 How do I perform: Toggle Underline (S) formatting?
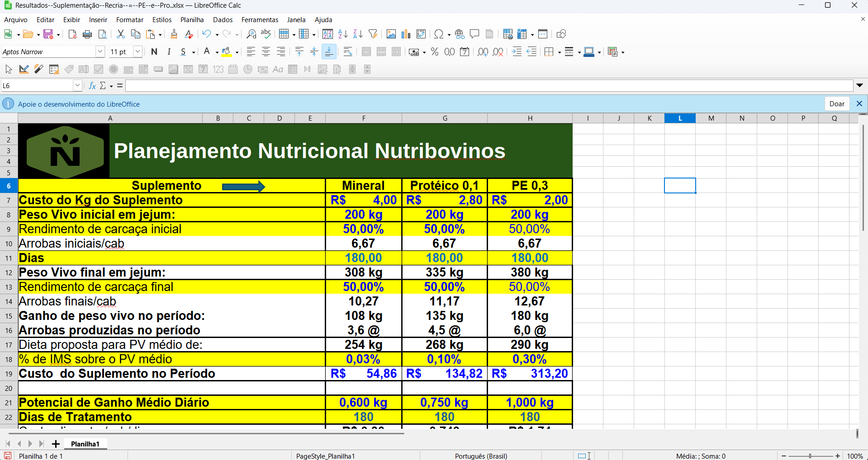[x=183, y=52]
